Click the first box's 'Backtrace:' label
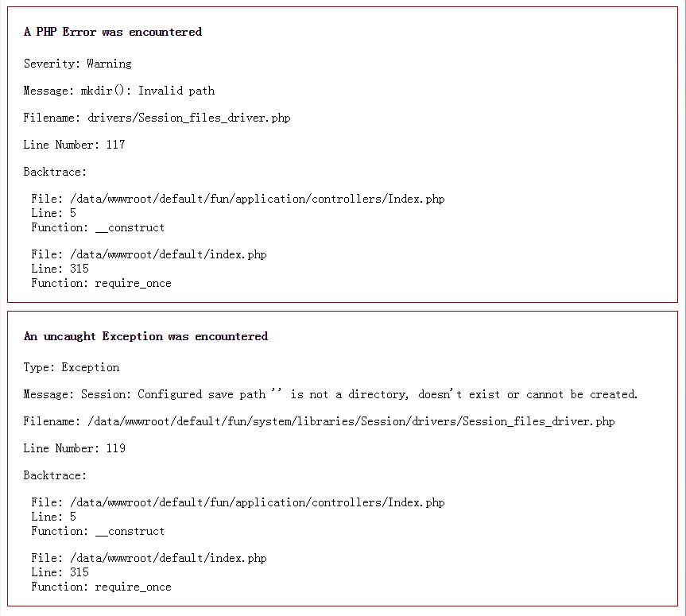 pyautogui.click(x=55, y=172)
